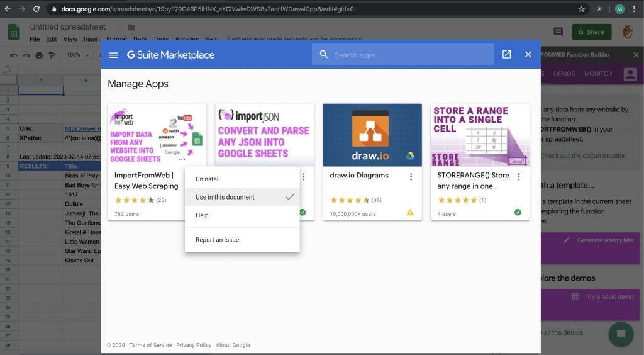
Task: Open the ImportJSON app three-dot menu
Action: 303,177
